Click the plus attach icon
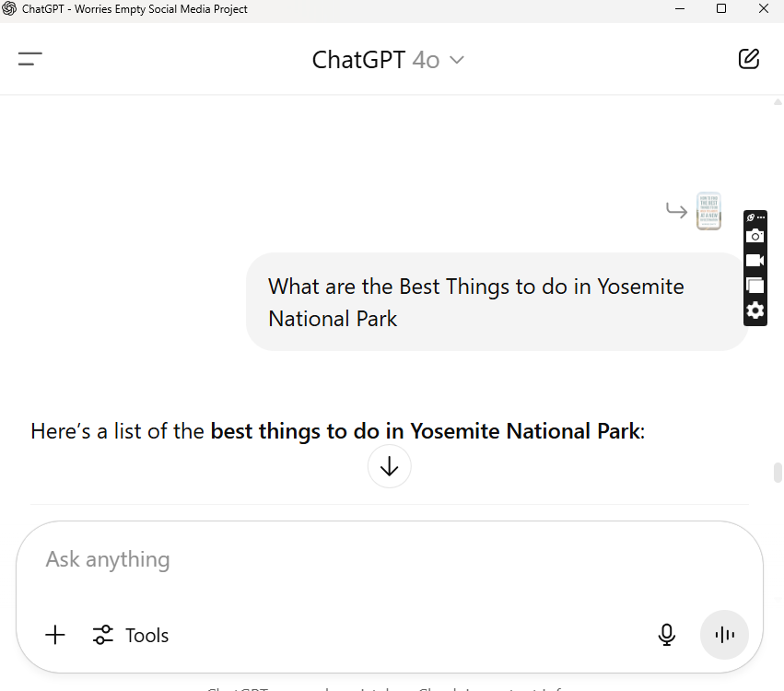 coord(55,635)
